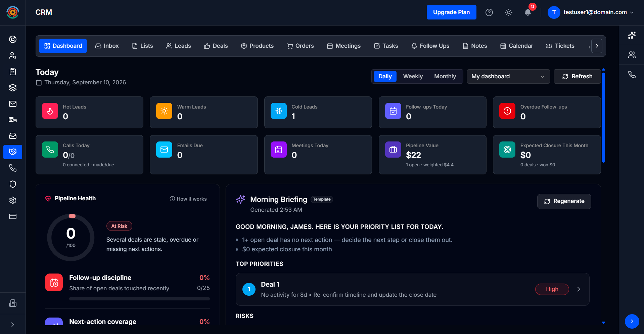Screen dimensions: 644x334
Task: Open the How it works link
Action: (188, 199)
